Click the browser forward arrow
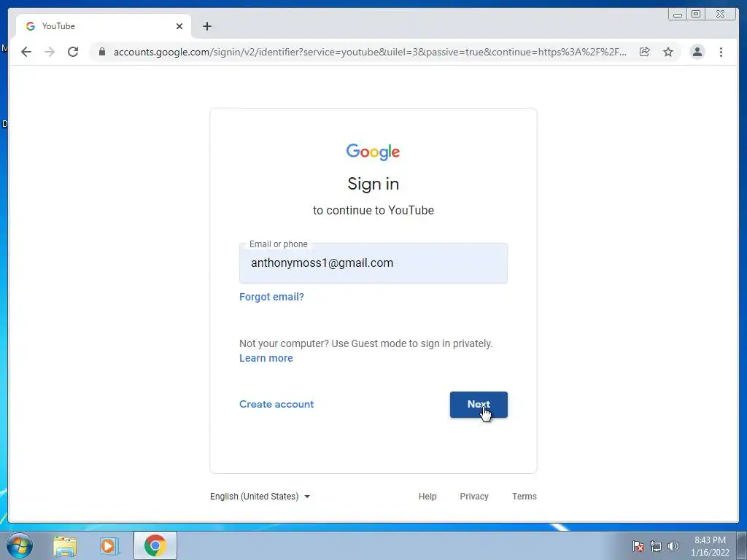The height and width of the screenshot is (560, 747). 50,52
